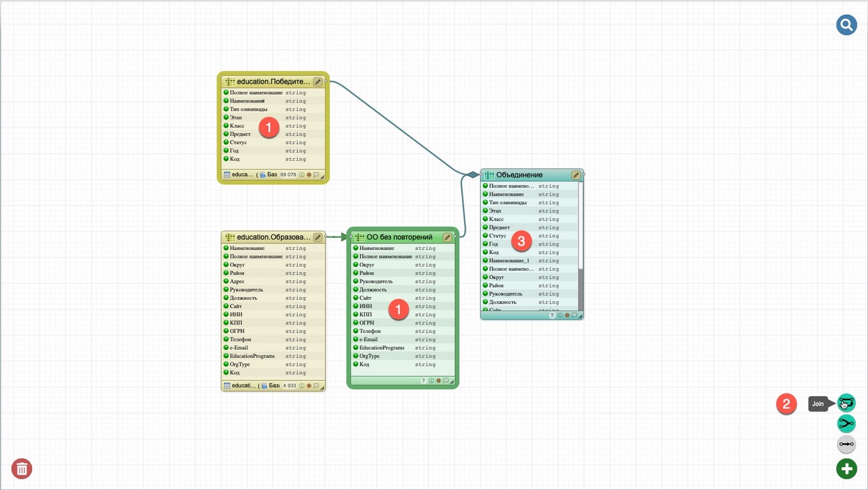Click the merge (union) operation round button

847,423
